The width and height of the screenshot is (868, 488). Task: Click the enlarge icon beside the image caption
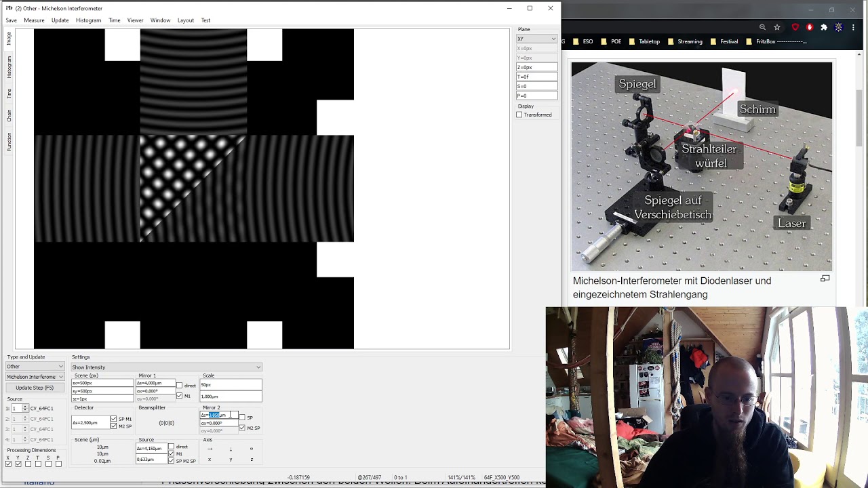click(x=825, y=279)
